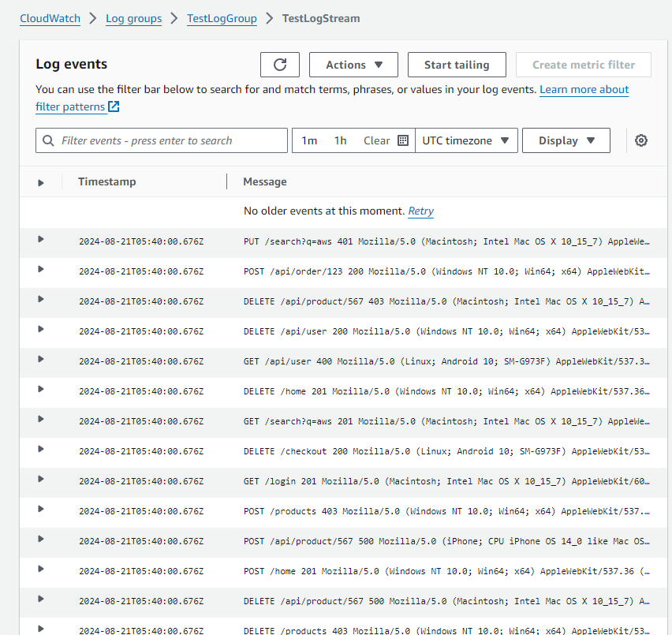672x635 pixels.
Task: Expand the PUT /search?q=aws 401 log row
Action: pos(41,239)
